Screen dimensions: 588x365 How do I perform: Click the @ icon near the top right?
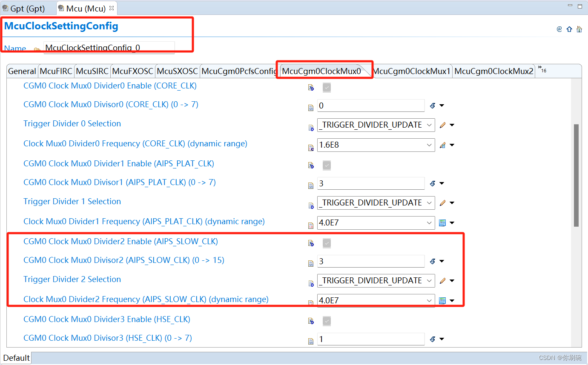pyautogui.click(x=559, y=29)
